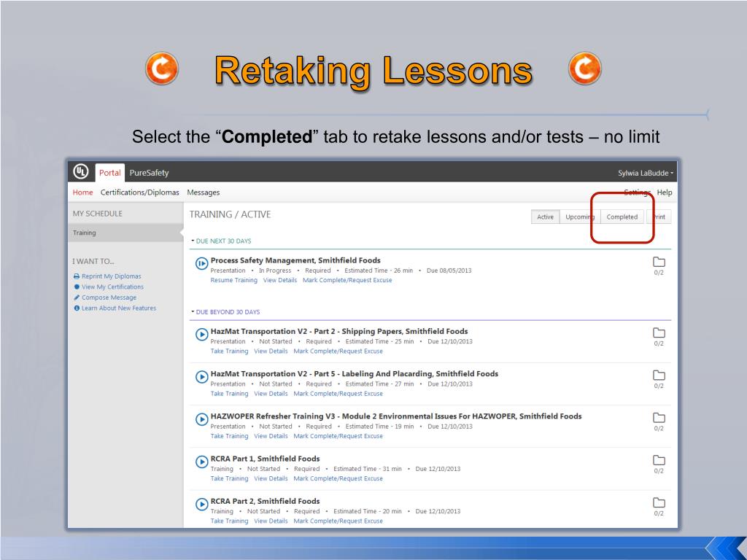Switch to the PureSafety tab
Screen dimensions: 747x560
tap(149, 173)
